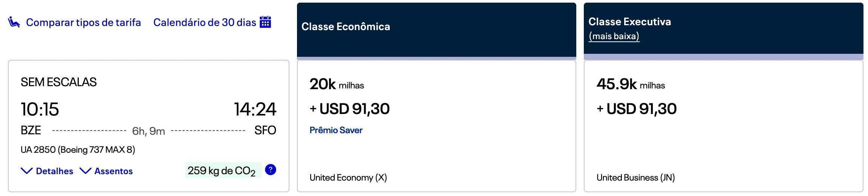The image size is (868, 196).
Task: Click the calendar icon next to Calendário de 30 dias
Action: (265, 22)
